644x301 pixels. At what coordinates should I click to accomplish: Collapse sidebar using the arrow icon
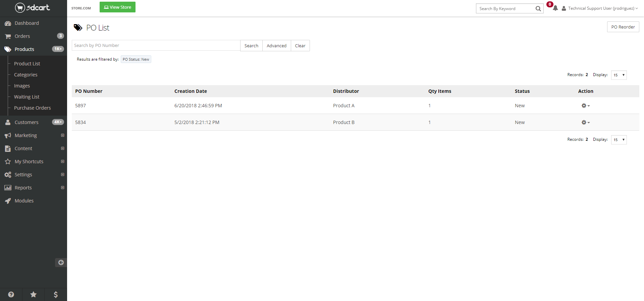coord(61,262)
